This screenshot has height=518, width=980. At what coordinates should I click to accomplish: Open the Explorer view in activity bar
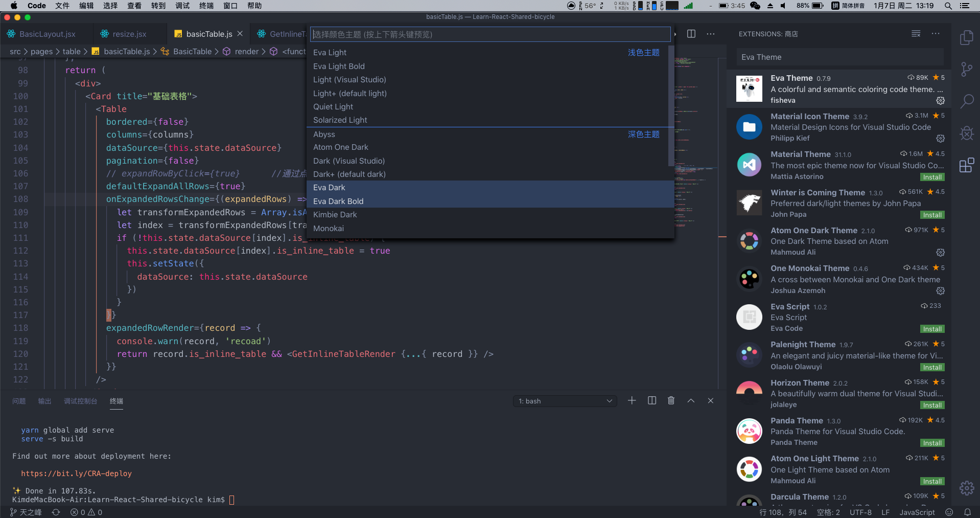point(966,37)
